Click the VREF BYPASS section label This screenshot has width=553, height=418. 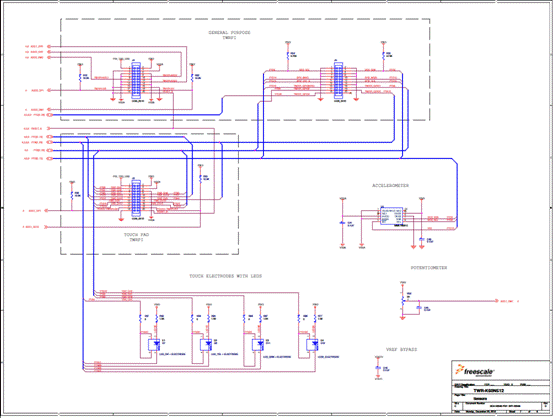[x=401, y=350]
